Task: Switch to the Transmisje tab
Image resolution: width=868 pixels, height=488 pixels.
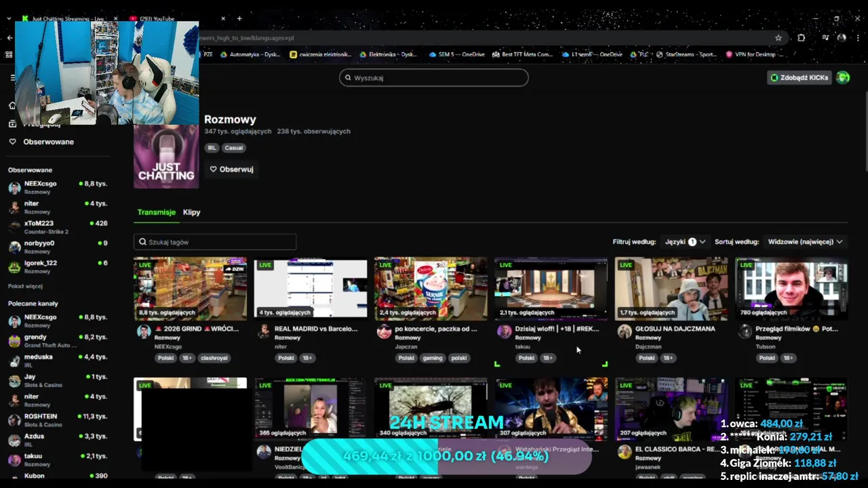Action: (x=156, y=212)
